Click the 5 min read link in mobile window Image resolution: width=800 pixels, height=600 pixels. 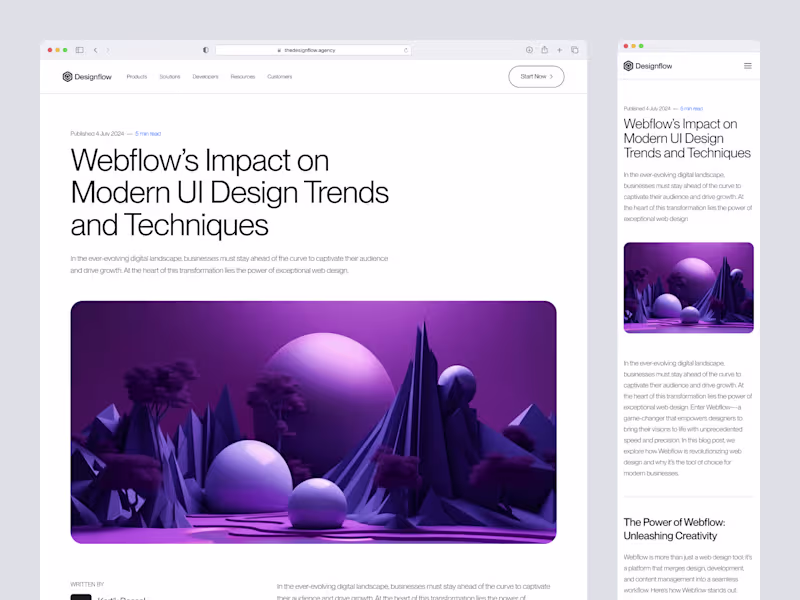tap(691, 109)
